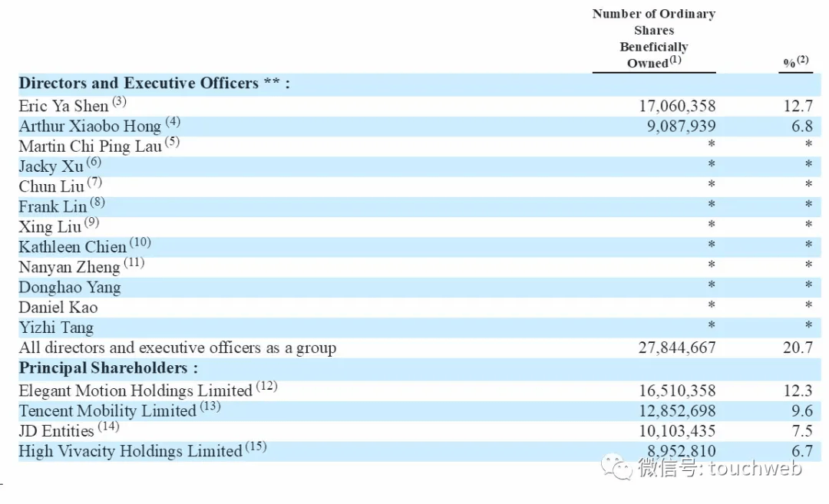Viewport: 829px width, 504px height.
Task: Select the share count 12,852,698
Action: point(677,411)
